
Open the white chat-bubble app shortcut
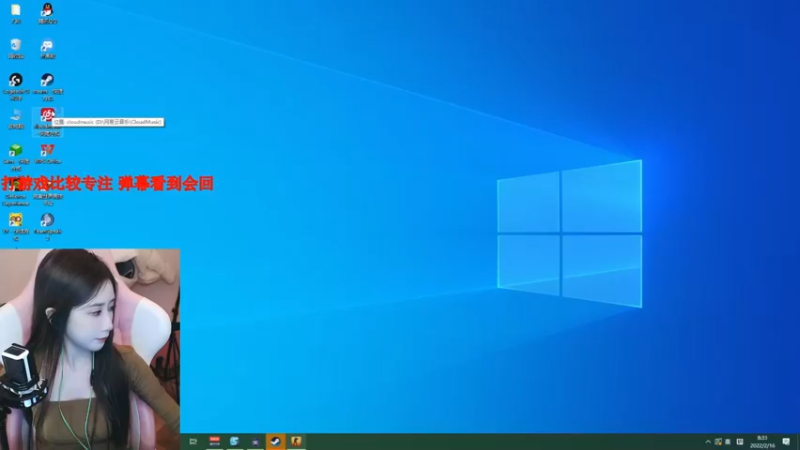click(x=47, y=45)
